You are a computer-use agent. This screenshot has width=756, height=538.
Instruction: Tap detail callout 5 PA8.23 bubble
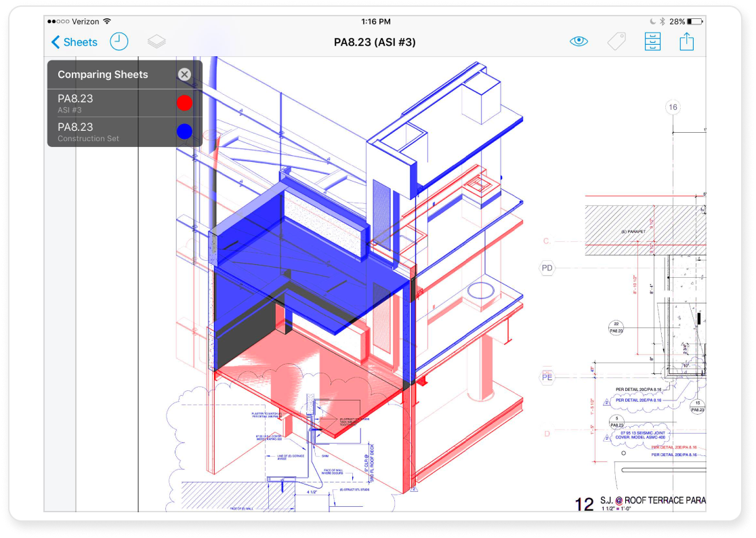(x=616, y=422)
